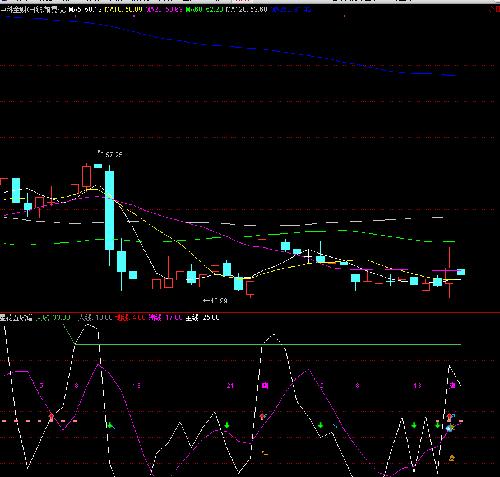The height and width of the screenshot is (477, 500).
Task: Select the large cyan crash candlestick
Action: point(109,210)
